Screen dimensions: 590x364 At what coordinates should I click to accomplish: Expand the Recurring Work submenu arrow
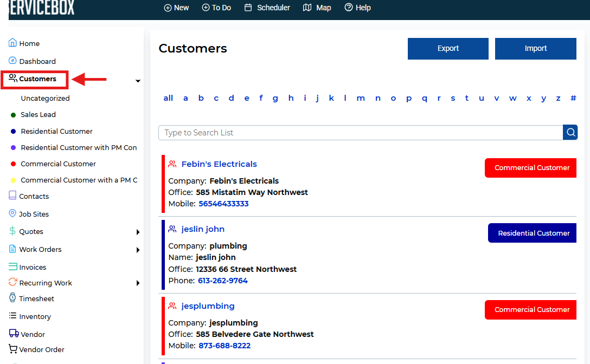138,283
